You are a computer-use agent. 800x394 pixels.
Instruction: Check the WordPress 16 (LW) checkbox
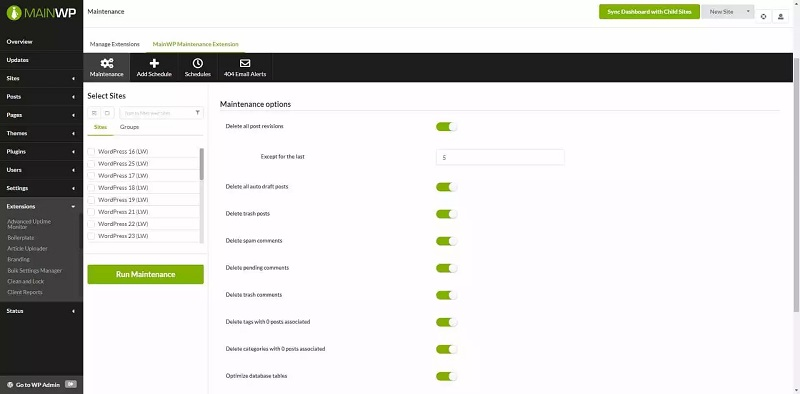click(x=91, y=152)
